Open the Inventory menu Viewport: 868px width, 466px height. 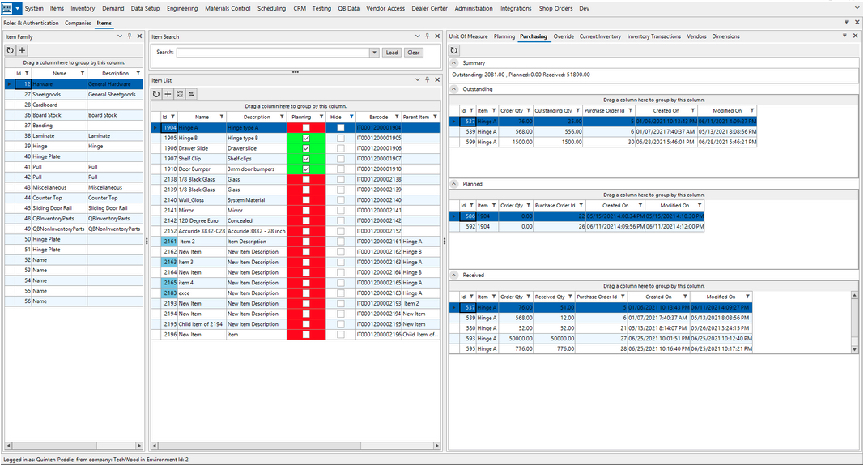point(83,8)
